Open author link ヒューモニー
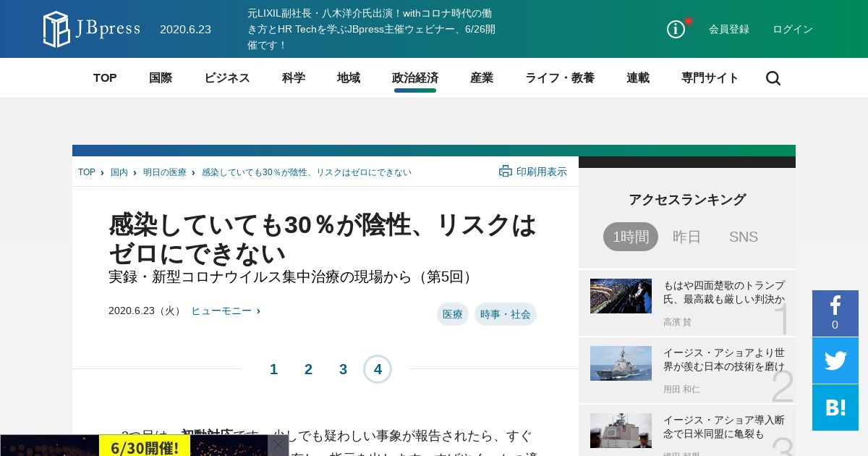 (x=221, y=311)
